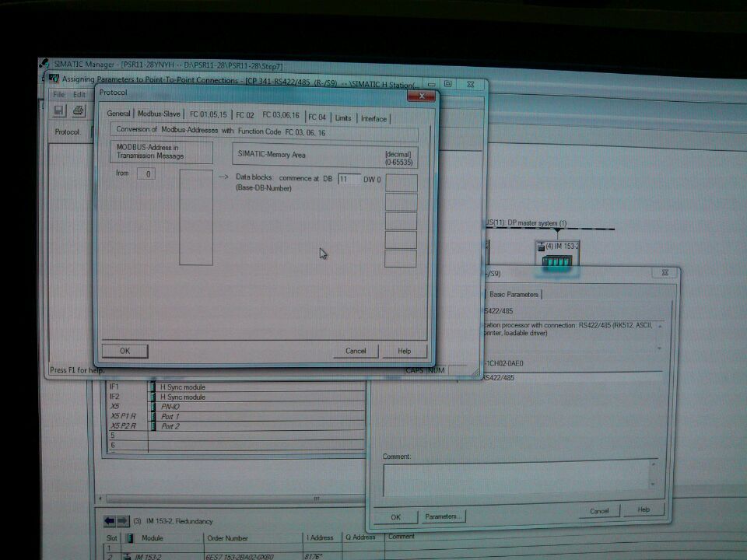Click the Comment box scroll down arrow
747x560 pixels.
click(653, 485)
